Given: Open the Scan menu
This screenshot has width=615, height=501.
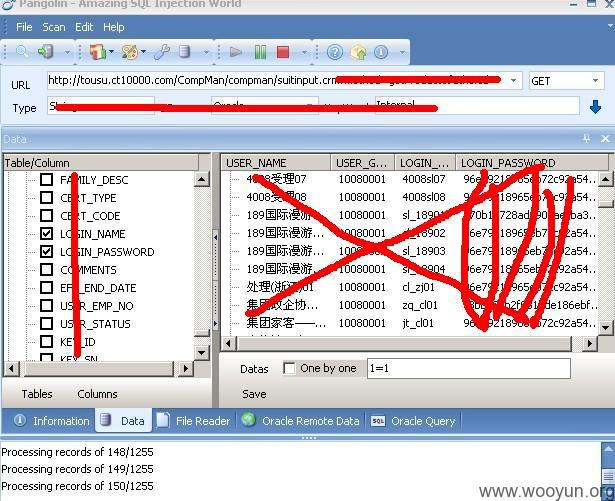Looking at the screenshot, I should click(54, 27).
